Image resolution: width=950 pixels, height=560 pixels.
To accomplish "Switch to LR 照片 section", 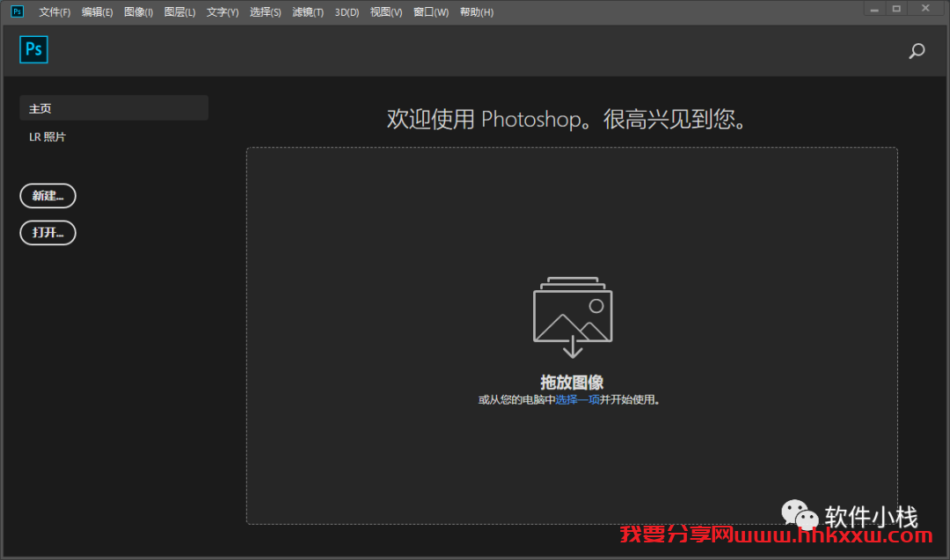I will (x=47, y=137).
